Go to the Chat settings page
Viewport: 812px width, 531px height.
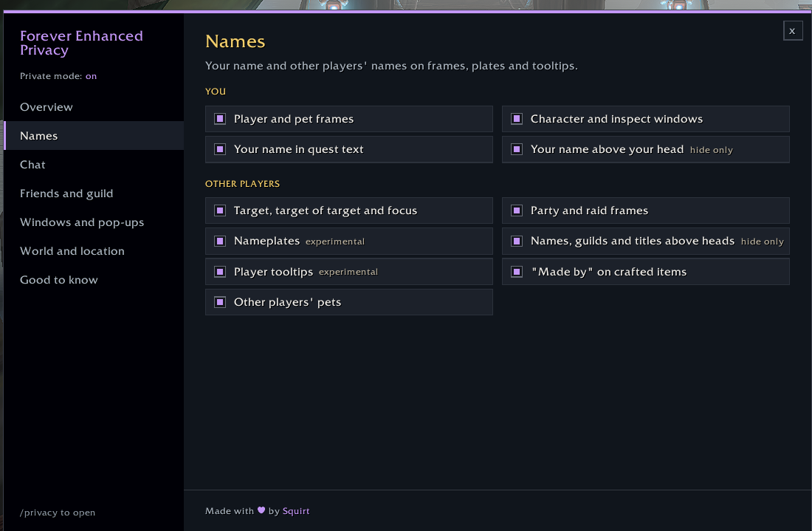tap(94, 165)
